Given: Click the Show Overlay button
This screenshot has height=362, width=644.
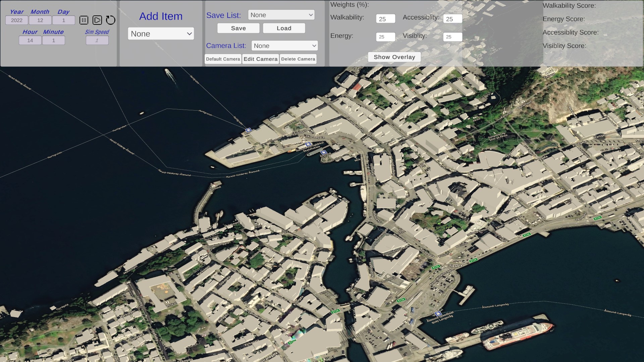Looking at the screenshot, I should click(x=394, y=57).
